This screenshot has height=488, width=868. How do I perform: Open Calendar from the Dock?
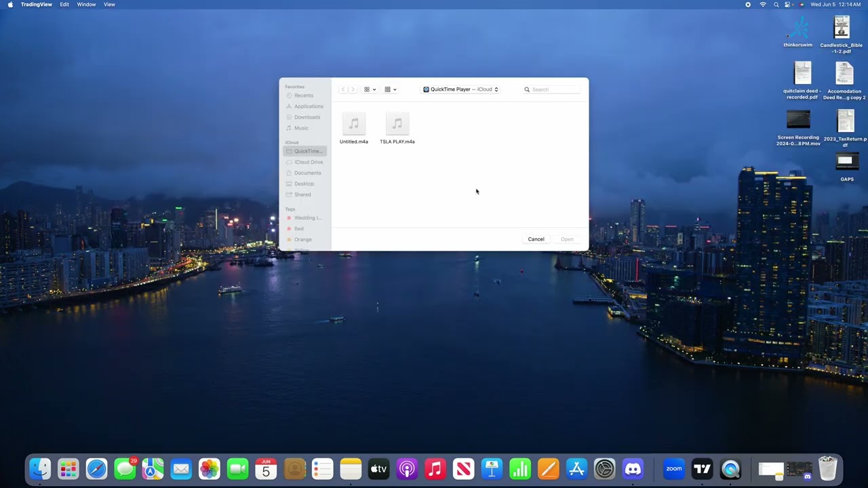266,468
